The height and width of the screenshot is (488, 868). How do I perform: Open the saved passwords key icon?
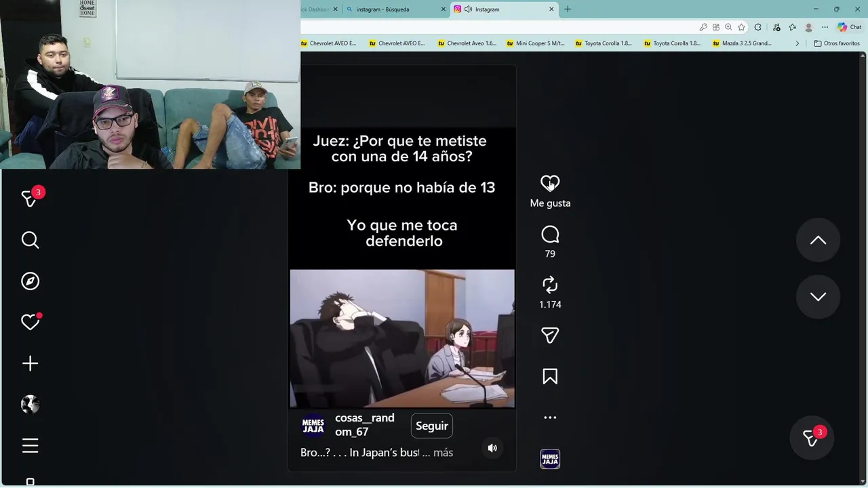pos(703,27)
